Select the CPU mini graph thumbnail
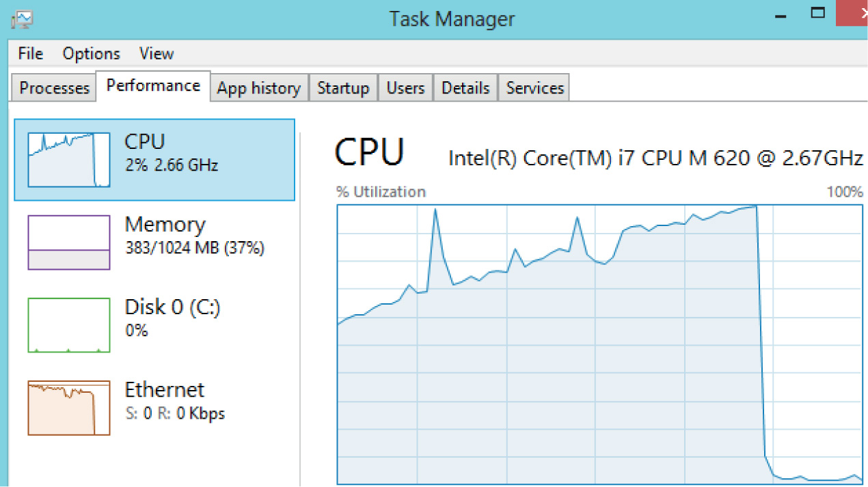This screenshot has width=868, height=487. pos(68,160)
